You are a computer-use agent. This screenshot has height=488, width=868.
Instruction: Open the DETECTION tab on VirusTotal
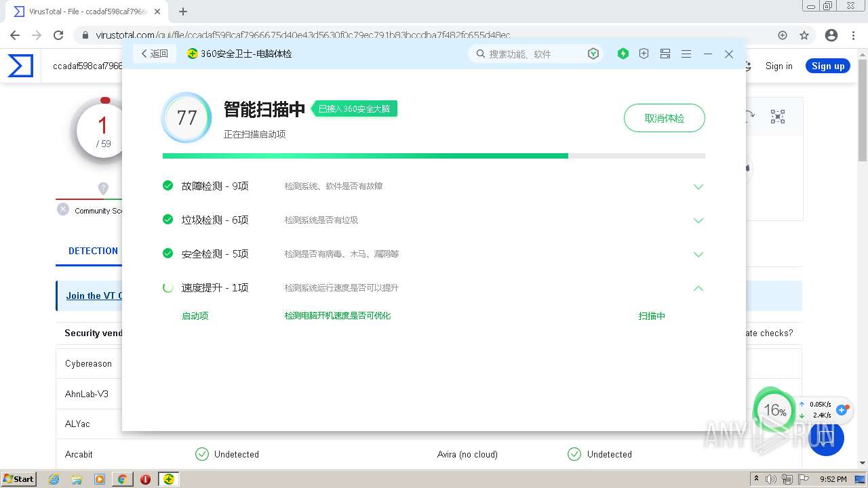pos(93,251)
